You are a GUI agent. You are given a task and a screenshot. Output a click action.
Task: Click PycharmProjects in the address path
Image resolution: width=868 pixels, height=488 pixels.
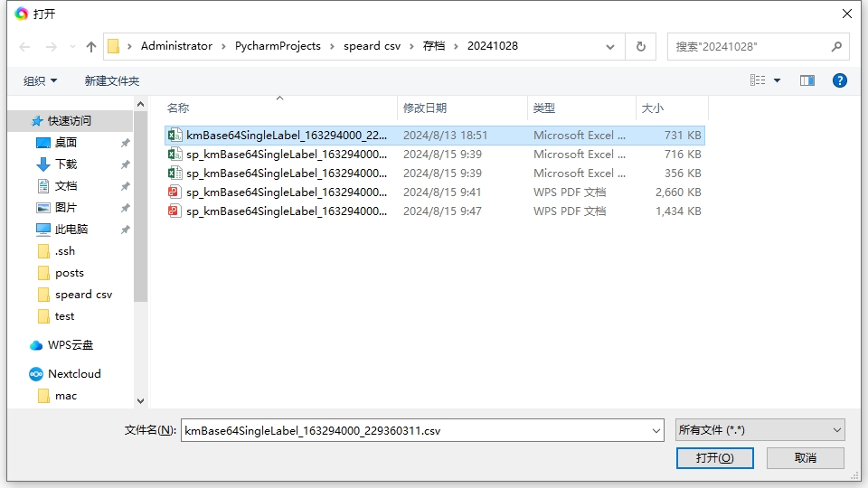(x=278, y=46)
